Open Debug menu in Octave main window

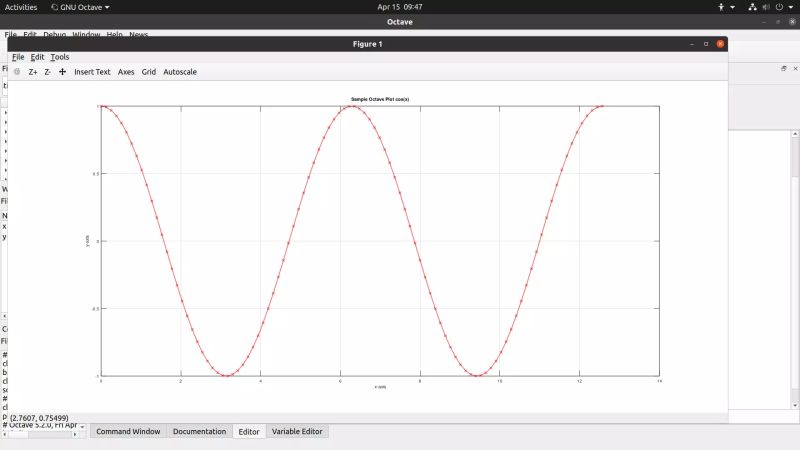pyautogui.click(x=55, y=34)
